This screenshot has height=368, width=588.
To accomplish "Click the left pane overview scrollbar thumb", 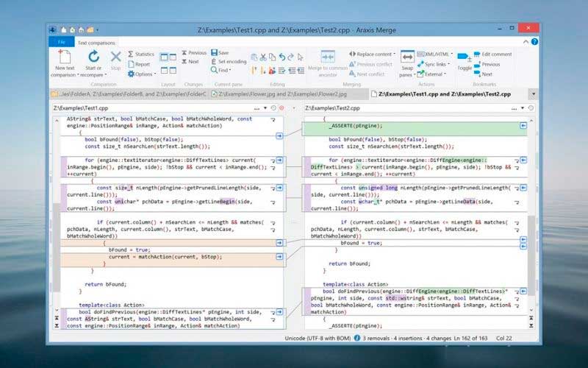I will click(x=57, y=247).
